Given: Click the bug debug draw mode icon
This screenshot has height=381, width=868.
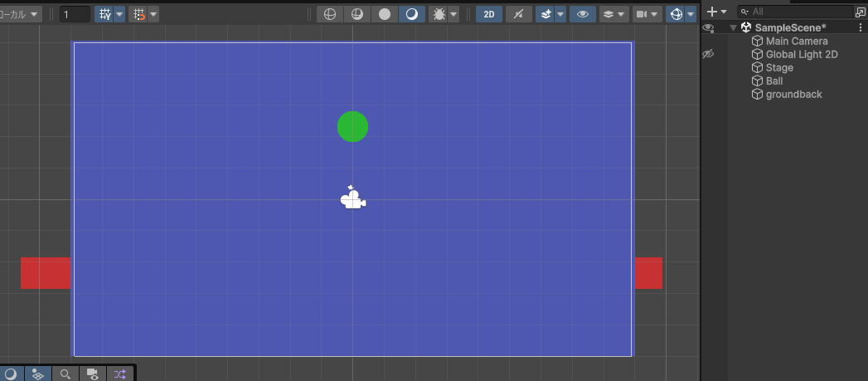Looking at the screenshot, I should (x=439, y=14).
